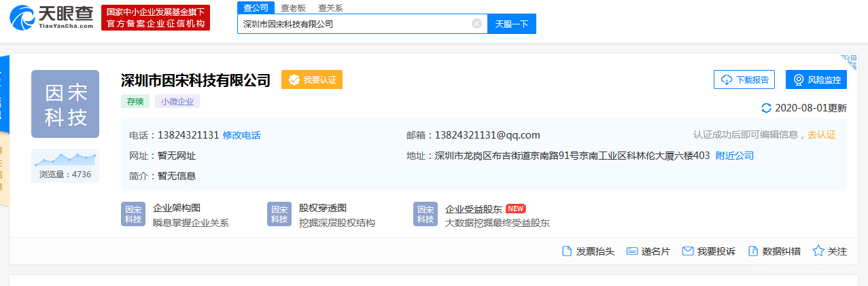Image resolution: width=868 pixels, height=286 pixels.
Task: Clear the search field with the X icon
Action: coord(477,24)
